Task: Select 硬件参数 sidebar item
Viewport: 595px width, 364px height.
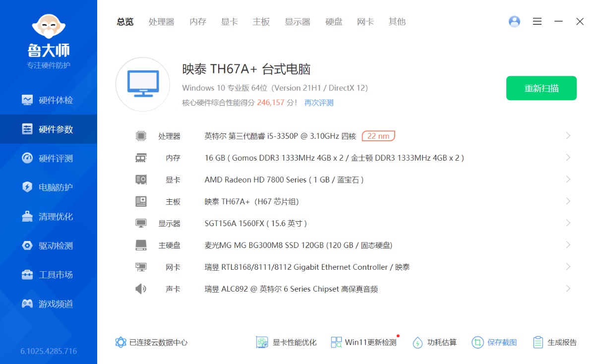Action: [49, 129]
